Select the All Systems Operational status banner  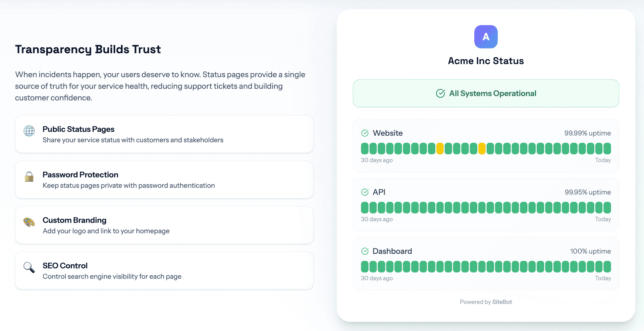pyautogui.click(x=486, y=93)
